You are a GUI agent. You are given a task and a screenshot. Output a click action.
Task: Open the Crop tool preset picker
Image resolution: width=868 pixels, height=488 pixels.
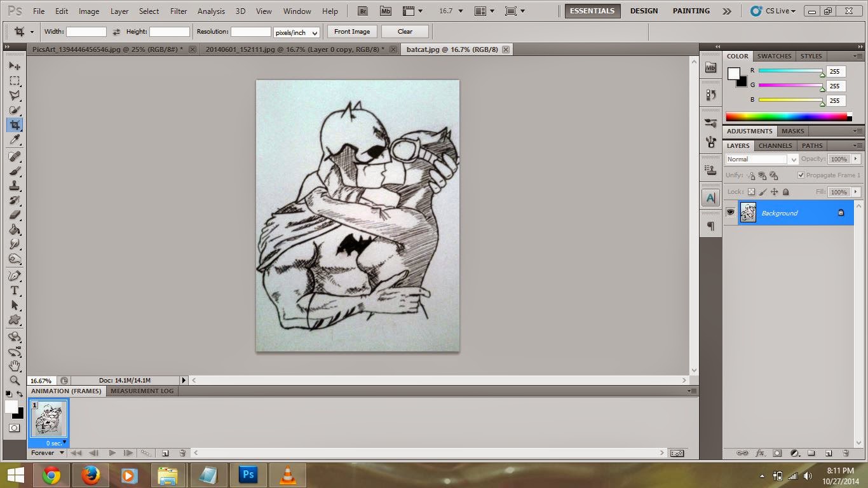[24, 32]
